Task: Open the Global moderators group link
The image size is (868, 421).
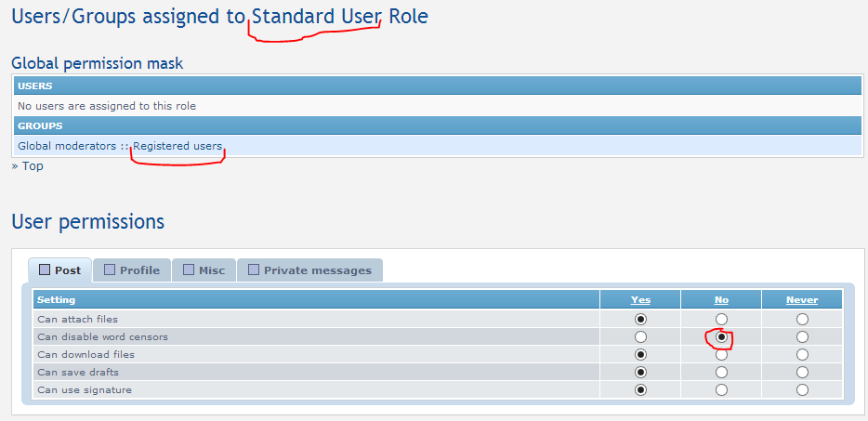Action: (x=68, y=146)
